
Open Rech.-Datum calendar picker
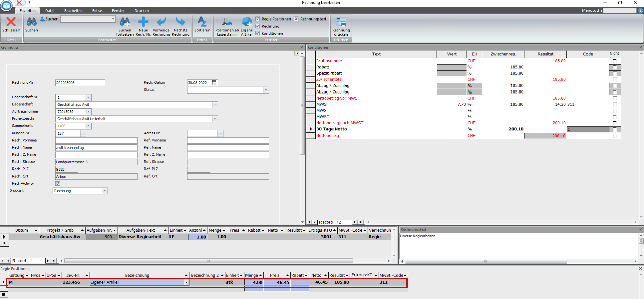[x=214, y=83]
